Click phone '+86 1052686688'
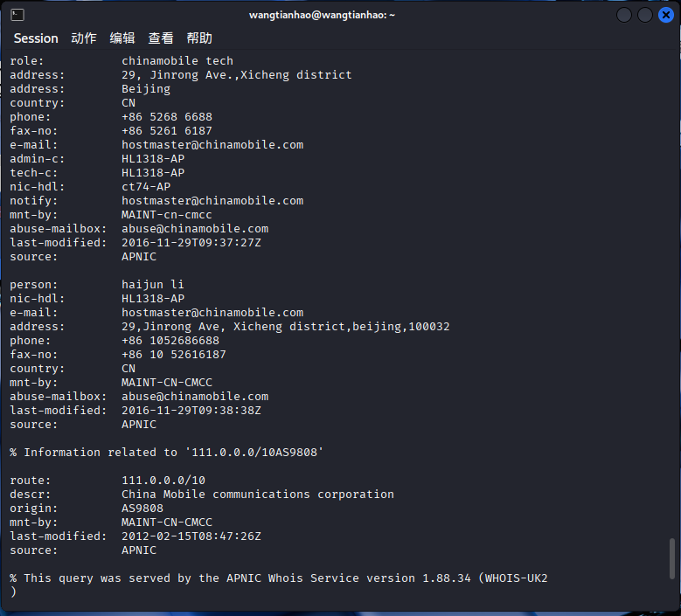This screenshot has width=681, height=616. point(170,341)
